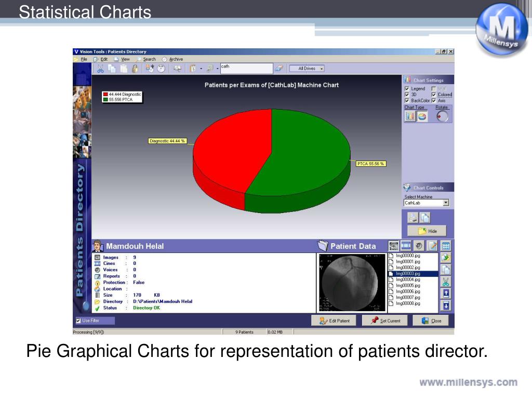The image size is (532, 399).
Task: Select Img00004.jpg in file list
Action: pyautogui.click(x=407, y=280)
